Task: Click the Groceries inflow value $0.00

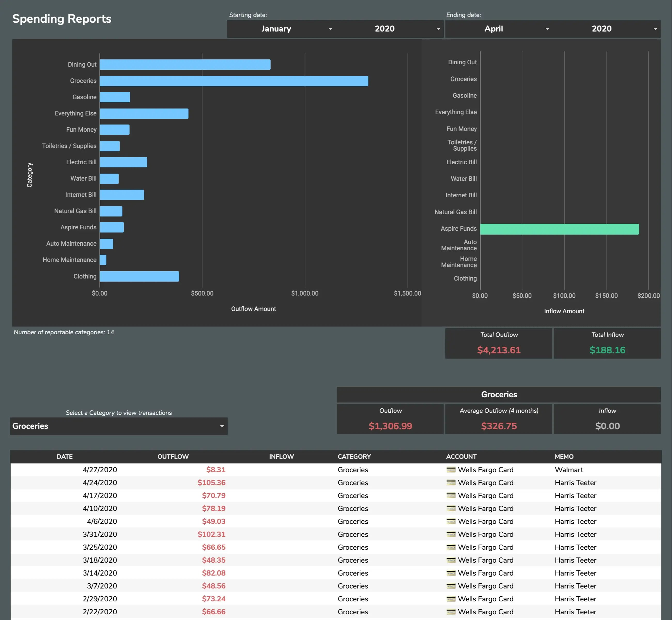Action: [607, 426]
